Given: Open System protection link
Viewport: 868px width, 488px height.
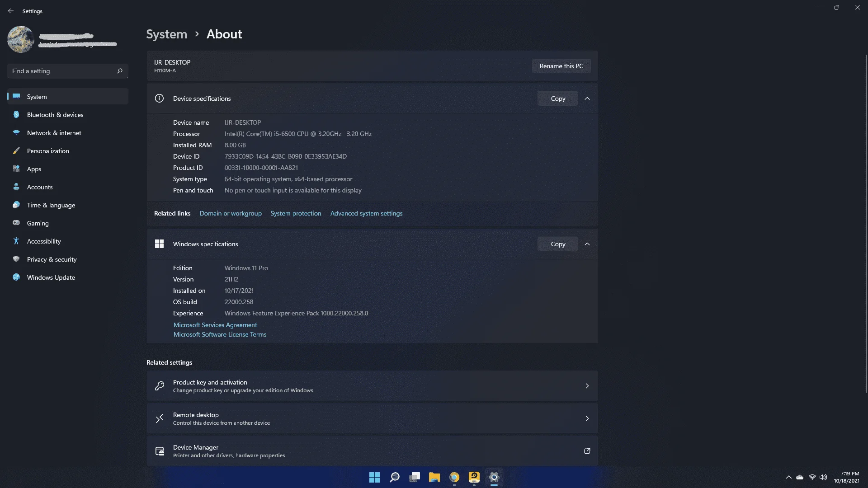Looking at the screenshot, I should (x=296, y=213).
